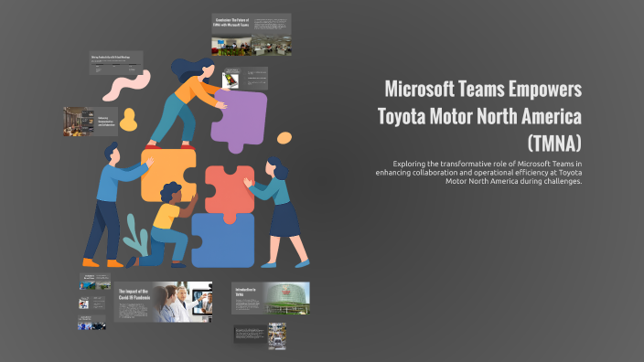Open the Driving Productivity with Virtual Meetings slide
Screen dimensions: 644x362
pos(116,63)
